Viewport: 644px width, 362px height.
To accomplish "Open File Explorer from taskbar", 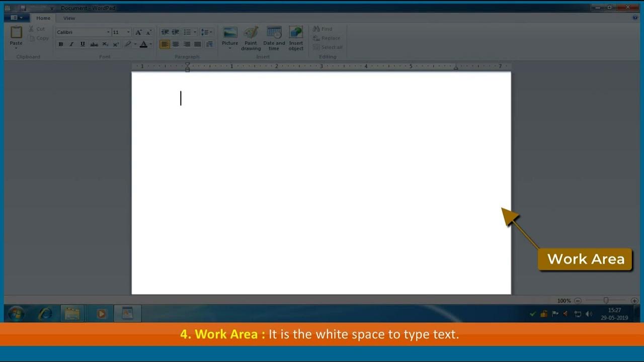I will tap(72, 314).
